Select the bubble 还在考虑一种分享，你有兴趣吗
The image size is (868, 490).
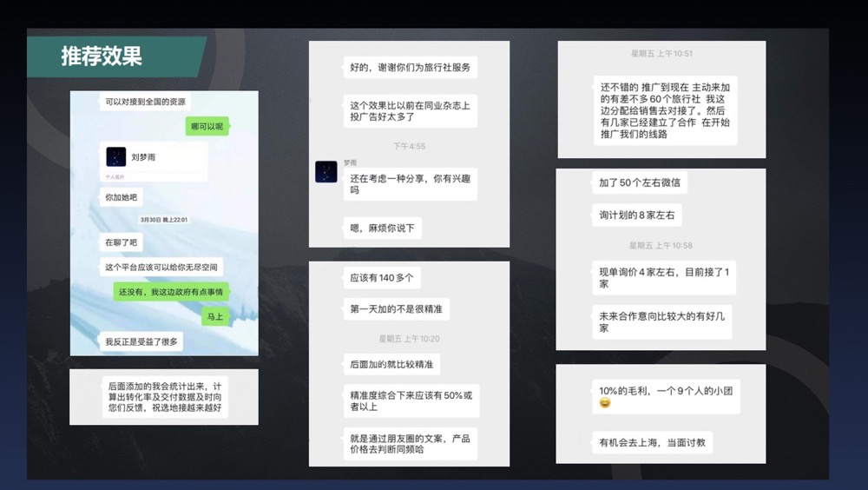click(411, 184)
